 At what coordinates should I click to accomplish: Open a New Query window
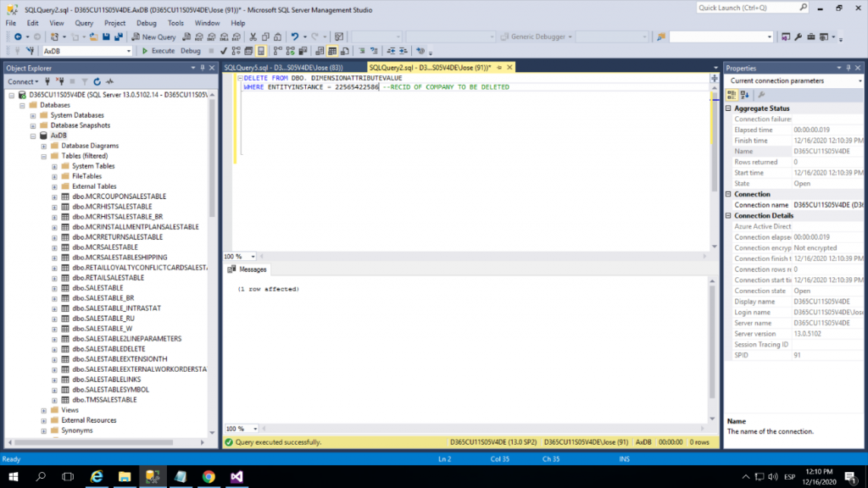155,36
